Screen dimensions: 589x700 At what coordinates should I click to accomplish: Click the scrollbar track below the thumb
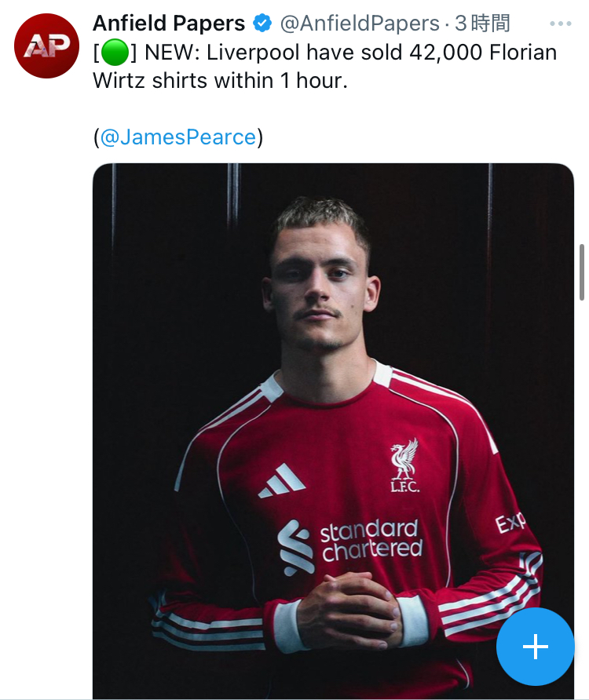581,471
